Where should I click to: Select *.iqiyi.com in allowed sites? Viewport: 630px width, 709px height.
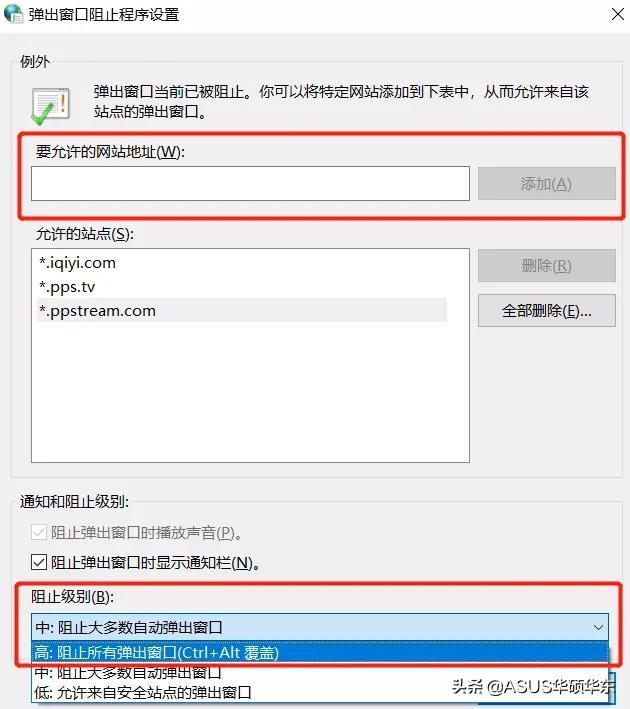[x=77, y=263]
